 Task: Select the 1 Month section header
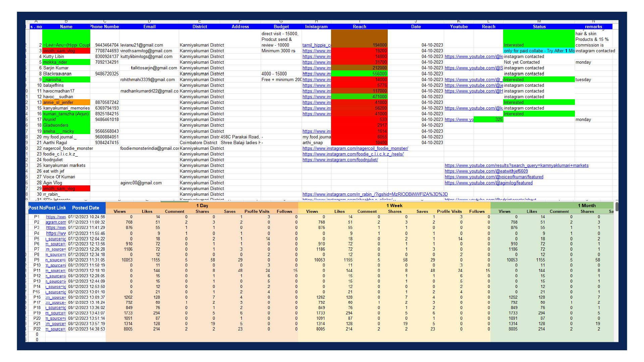pos(552,205)
